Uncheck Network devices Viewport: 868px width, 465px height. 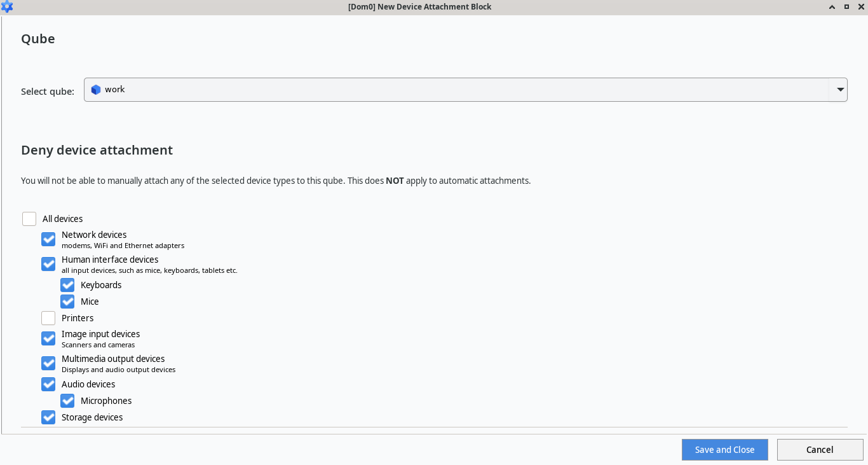(48, 239)
